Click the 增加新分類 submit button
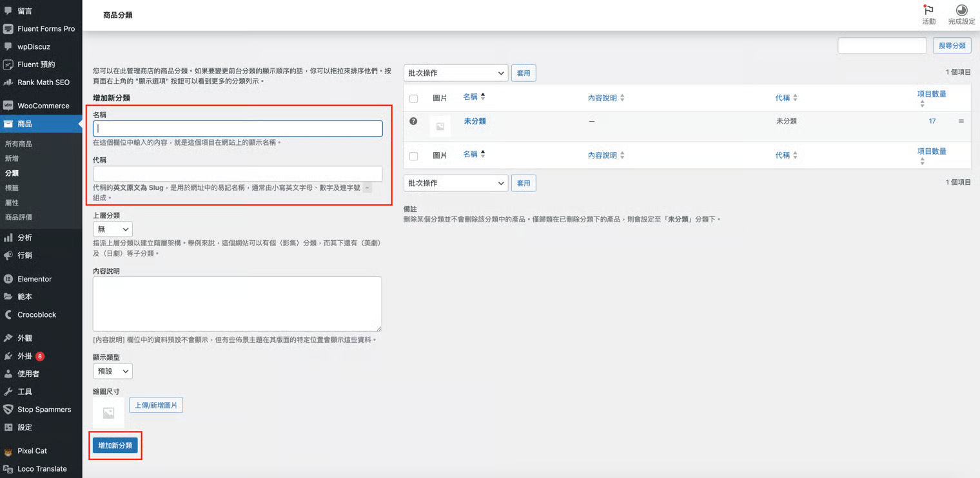 click(x=115, y=446)
